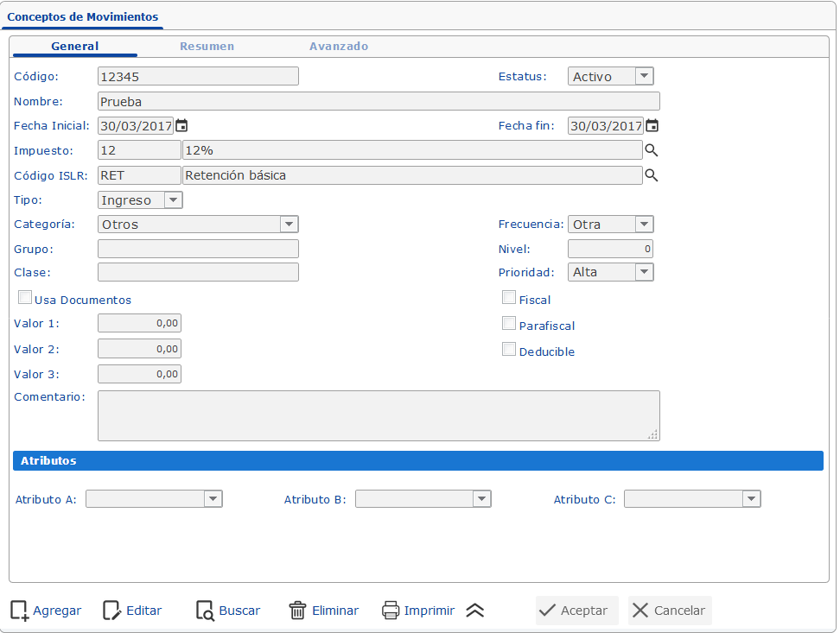The image size is (840, 633).
Task: Click the Agregar icon in bottom toolbar
Action: [x=20, y=611]
